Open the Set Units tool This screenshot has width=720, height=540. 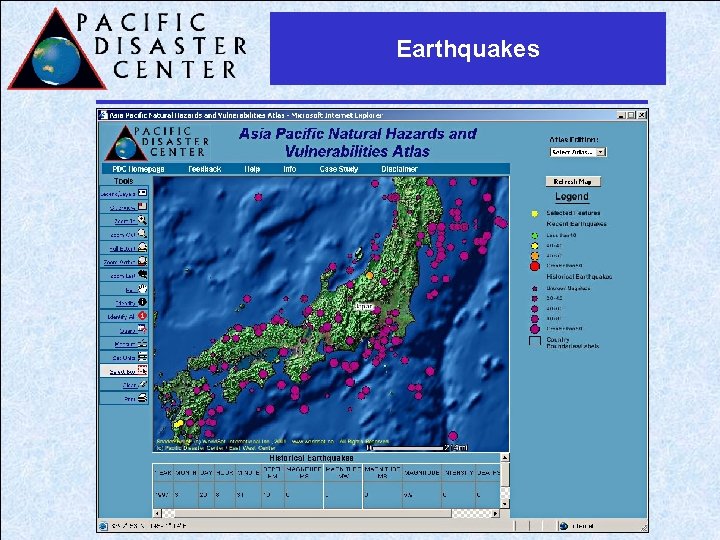143,357
